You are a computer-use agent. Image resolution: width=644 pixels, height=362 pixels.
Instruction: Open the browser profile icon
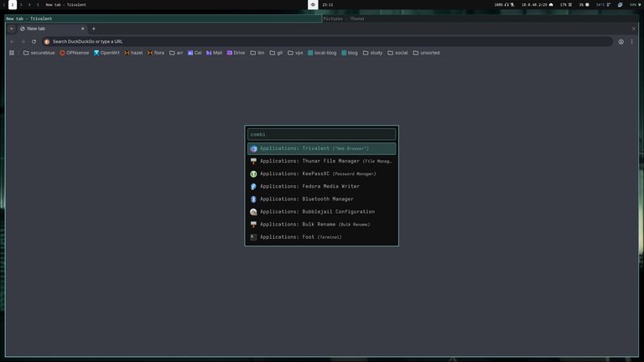[621, 41]
